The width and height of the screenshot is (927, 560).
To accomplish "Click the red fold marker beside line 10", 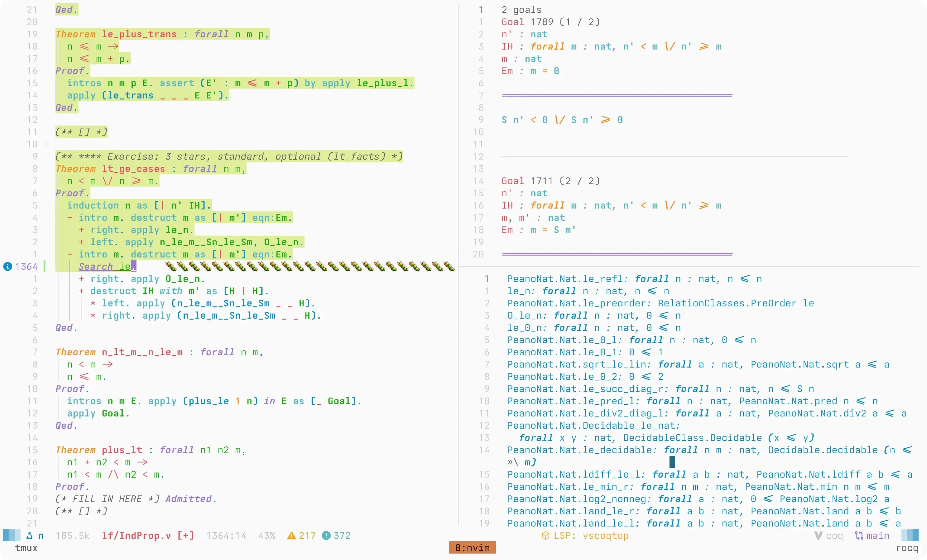I will (x=47, y=144).
